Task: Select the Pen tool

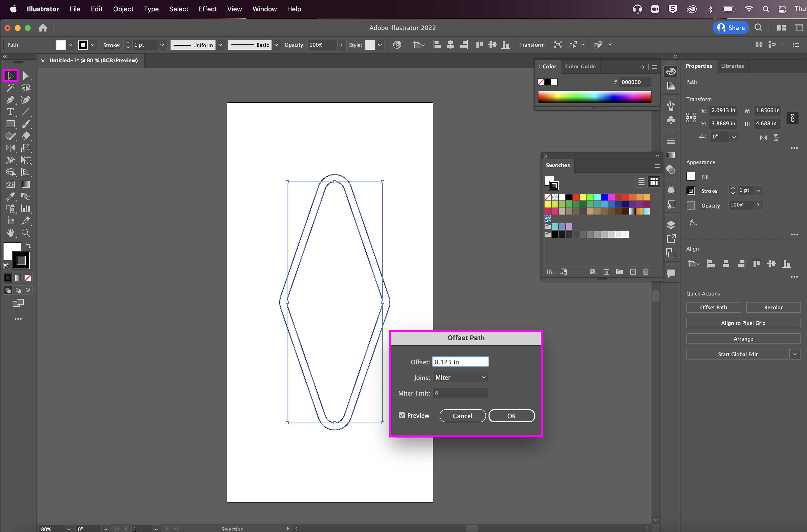Action: (x=10, y=100)
